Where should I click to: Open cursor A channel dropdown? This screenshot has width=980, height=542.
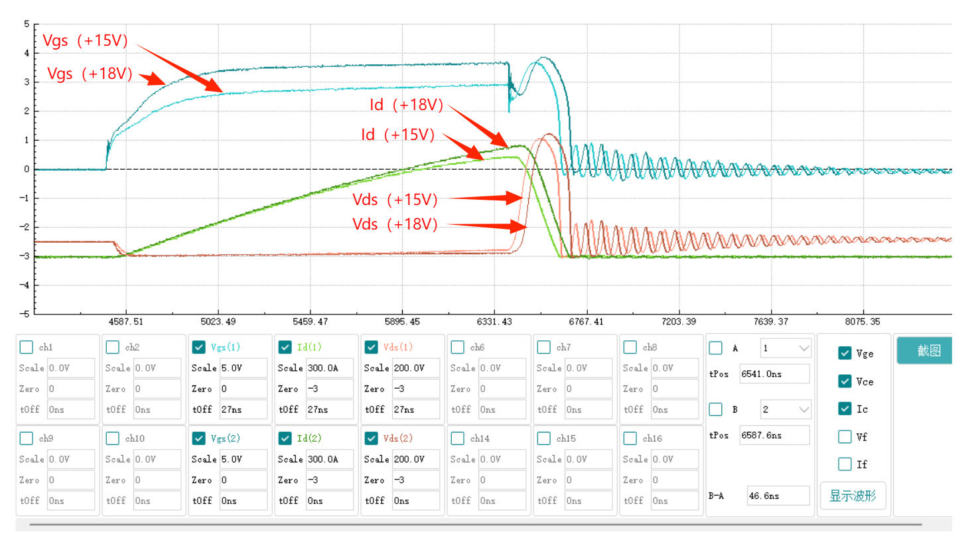[x=785, y=348]
